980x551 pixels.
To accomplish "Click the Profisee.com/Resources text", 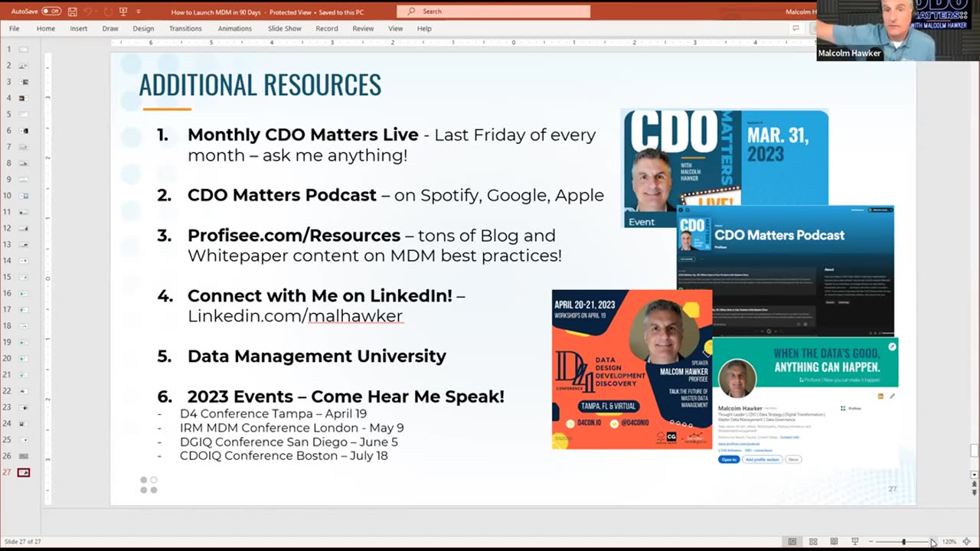I will [294, 235].
